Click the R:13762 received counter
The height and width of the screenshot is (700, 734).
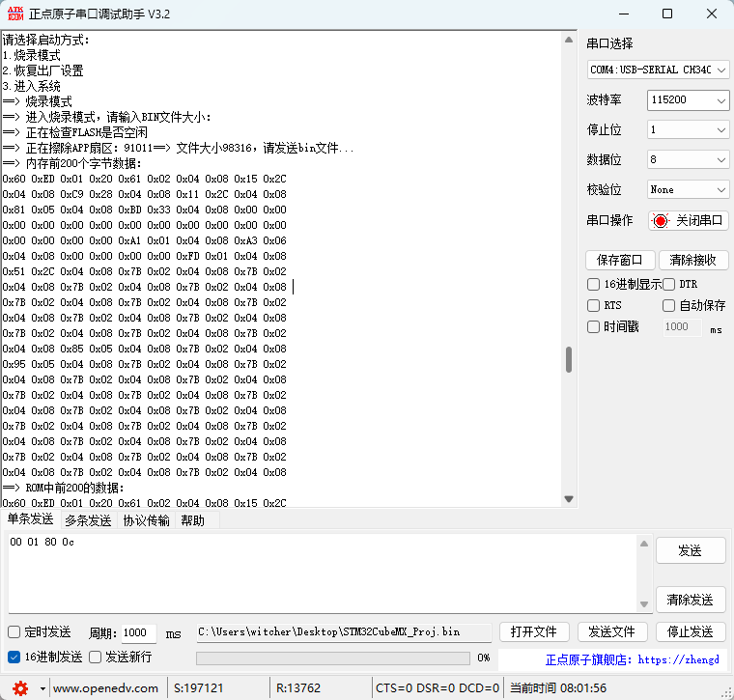298,688
